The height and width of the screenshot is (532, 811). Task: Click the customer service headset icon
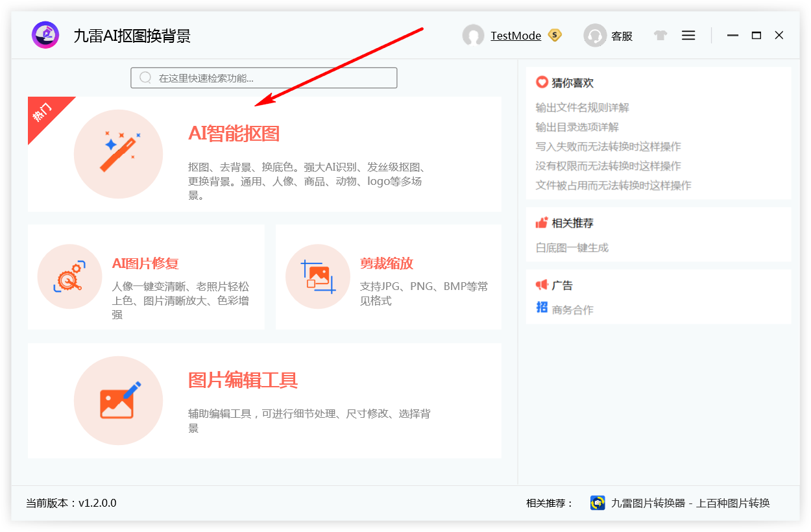[594, 35]
